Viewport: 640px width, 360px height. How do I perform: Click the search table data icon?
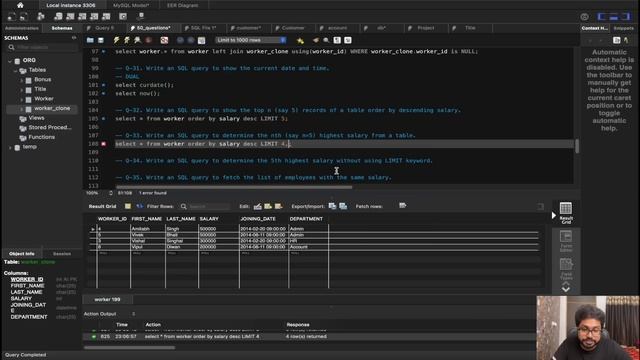(x=123, y=16)
